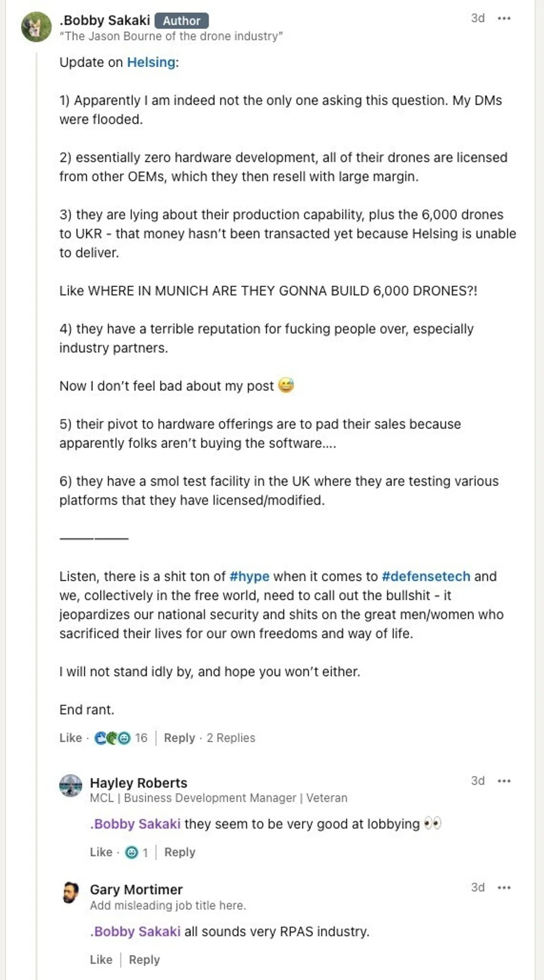View reactions on Bobby Sakaki's comment

point(121,738)
